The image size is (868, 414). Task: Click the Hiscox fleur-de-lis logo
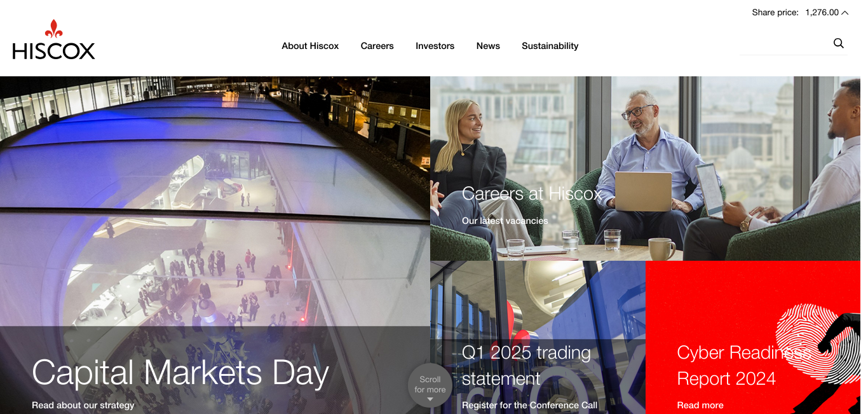tap(54, 39)
